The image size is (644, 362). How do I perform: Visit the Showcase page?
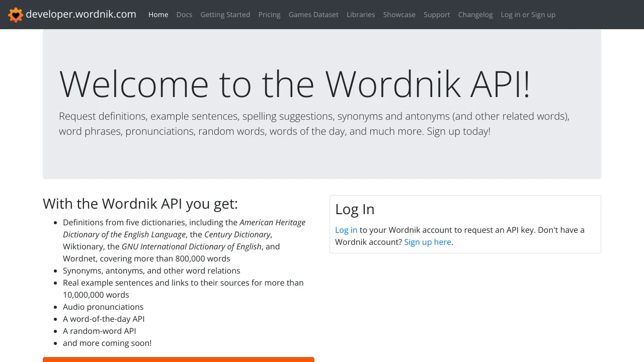[x=399, y=15]
